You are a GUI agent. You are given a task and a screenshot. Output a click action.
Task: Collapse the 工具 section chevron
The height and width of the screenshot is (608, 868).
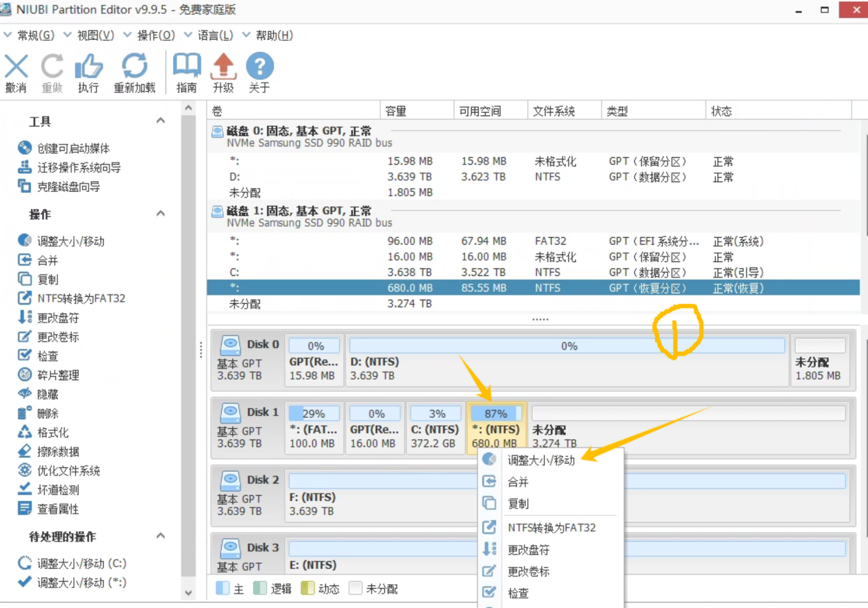161,121
